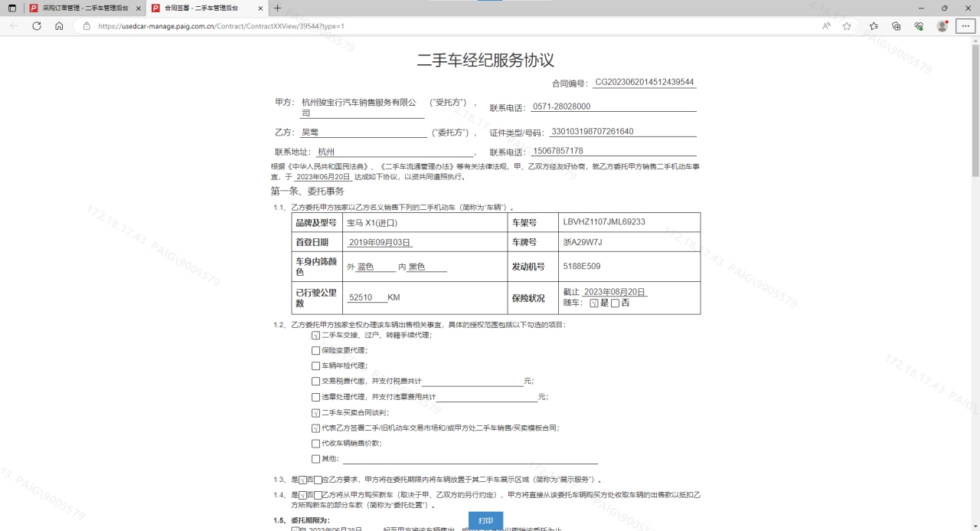Open the Browser Essentials heart icon
This screenshot has width=980, height=531.
(919, 26)
